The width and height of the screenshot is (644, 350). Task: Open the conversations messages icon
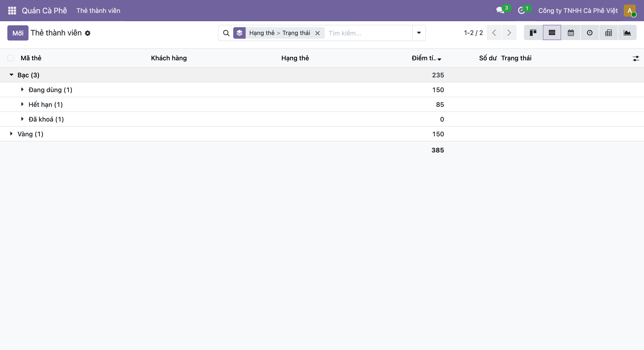500,11
